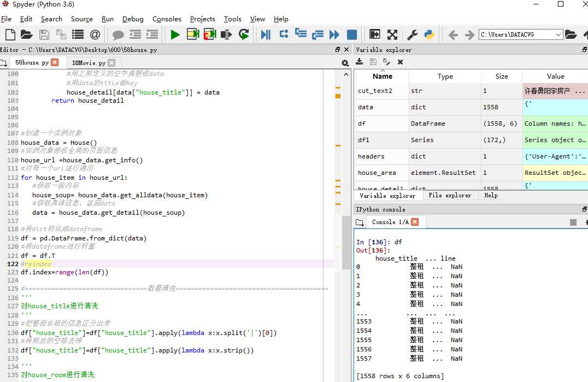Image resolution: width=588 pixels, height=382 pixels.
Task: Open Preferences via the wrench icon
Action: click(x=412, y=35)
